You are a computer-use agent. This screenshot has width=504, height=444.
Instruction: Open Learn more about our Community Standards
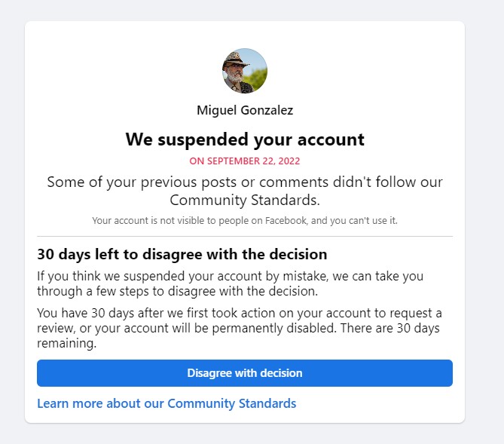click(x=166, y=403)
